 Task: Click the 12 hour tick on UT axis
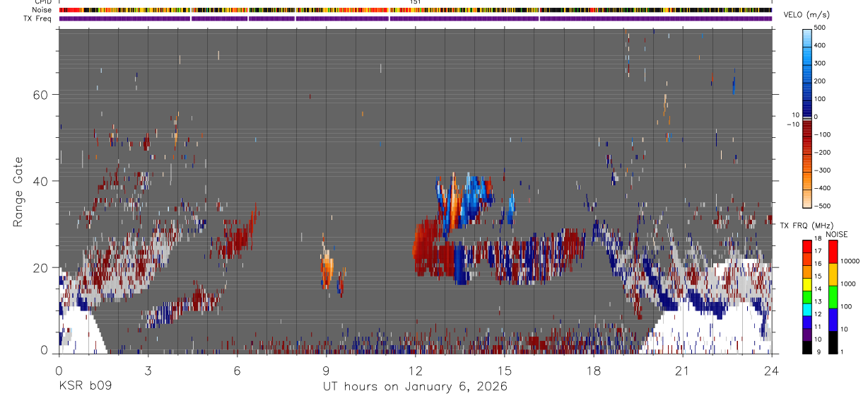[415, 371]
